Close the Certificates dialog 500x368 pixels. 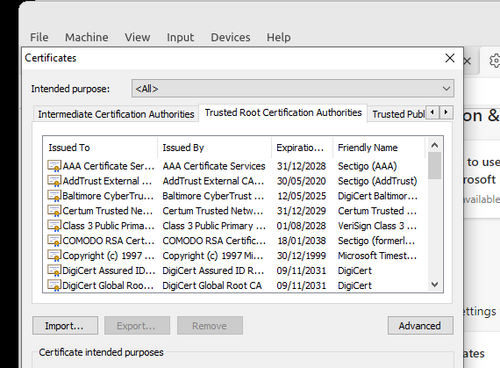[450, 58]
